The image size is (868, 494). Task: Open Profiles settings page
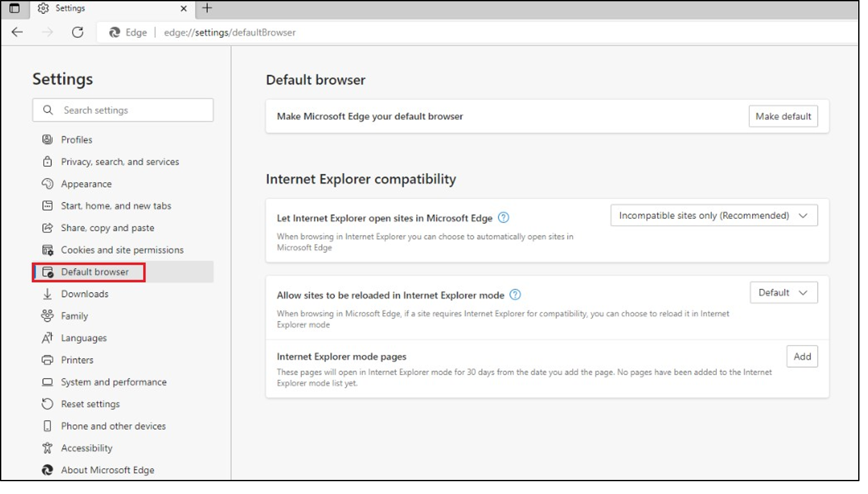click(x=123, y=139)
